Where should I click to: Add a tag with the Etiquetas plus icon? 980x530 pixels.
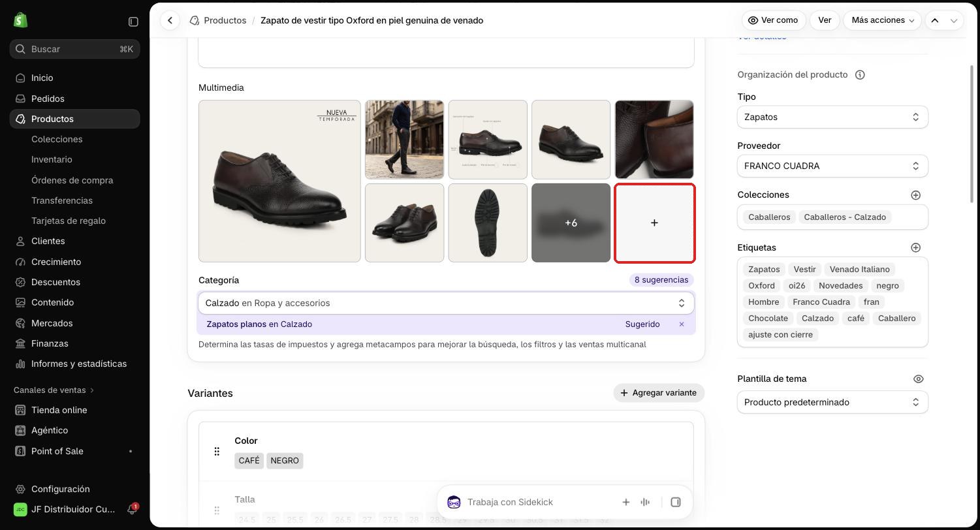click(x=915, y=248)
